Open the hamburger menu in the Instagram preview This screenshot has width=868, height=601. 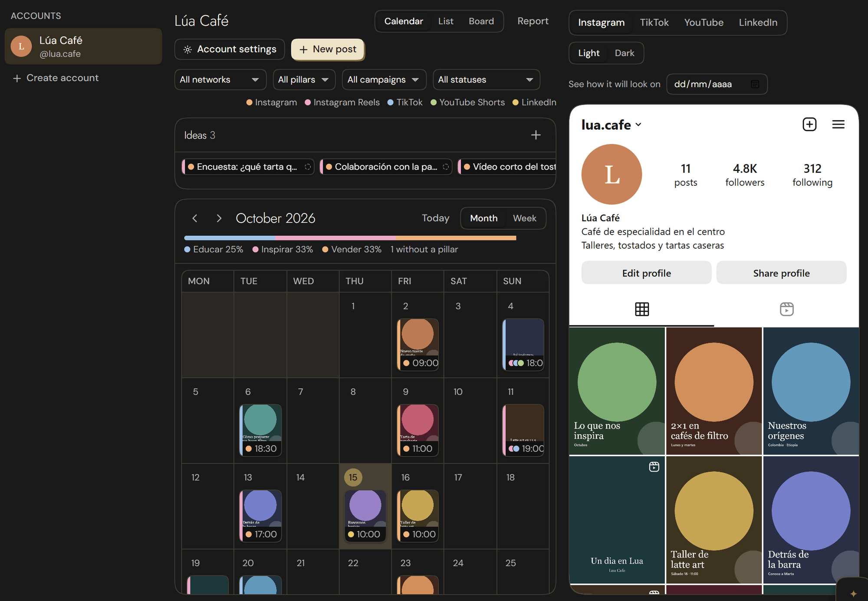[838, 125]
